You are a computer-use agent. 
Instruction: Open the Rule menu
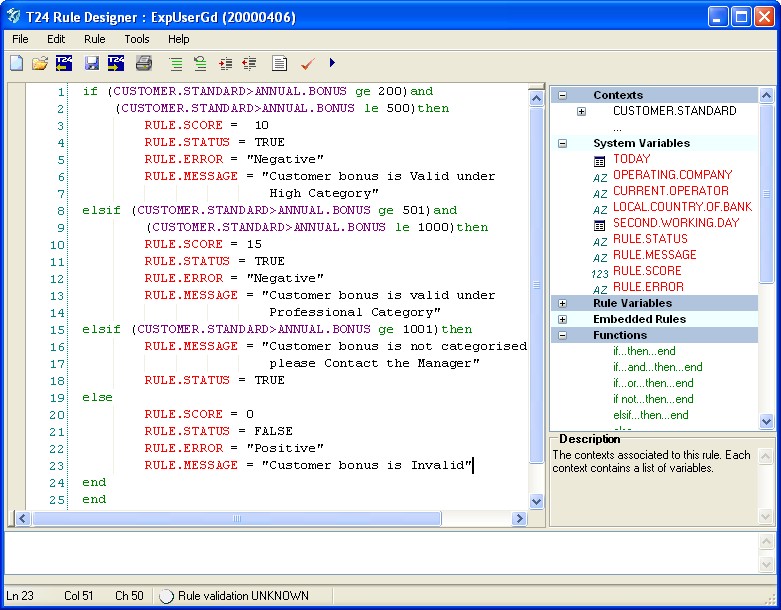[x=95, y=39]
